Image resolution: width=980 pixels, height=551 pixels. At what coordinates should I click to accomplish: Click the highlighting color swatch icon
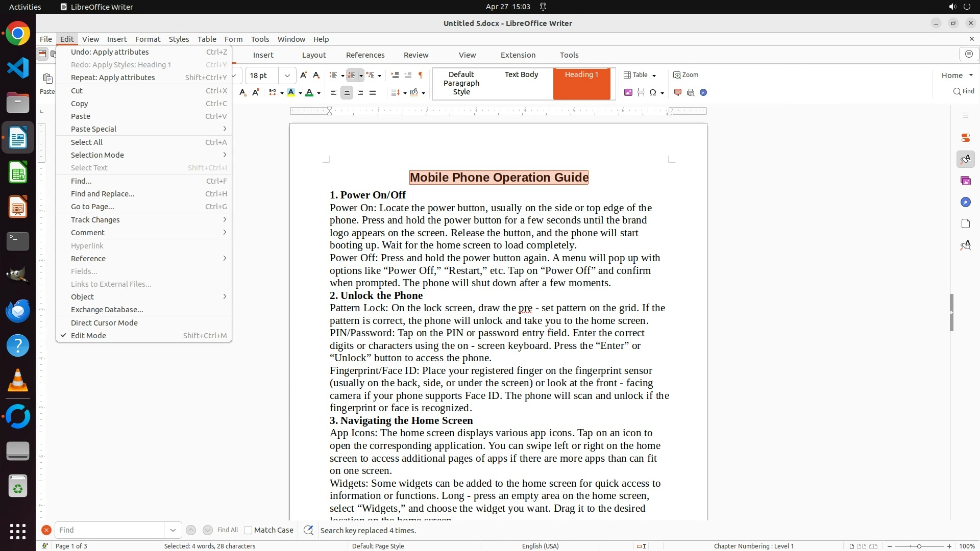(x=291, y=92)
